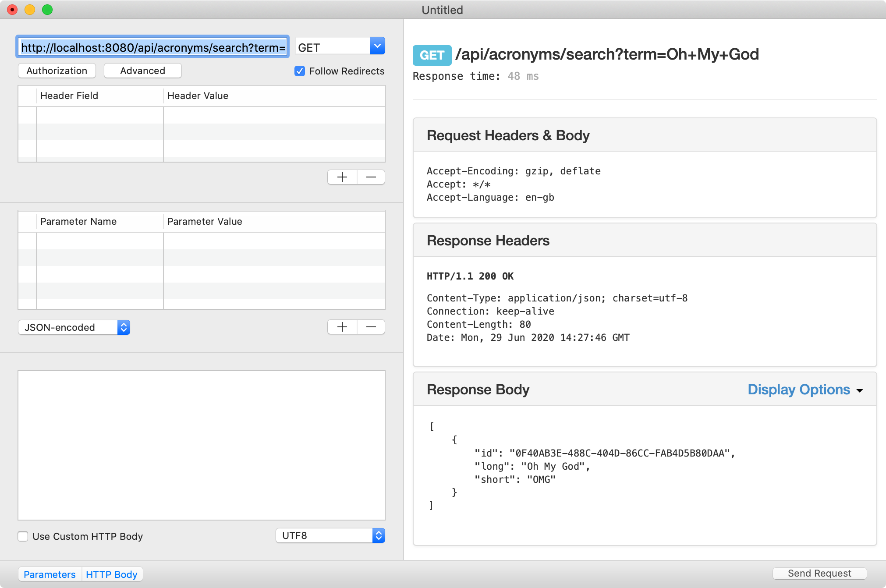This screenshot has width=886, height=588.
Task: Click the Header Value column header
Action: (274, 96)
